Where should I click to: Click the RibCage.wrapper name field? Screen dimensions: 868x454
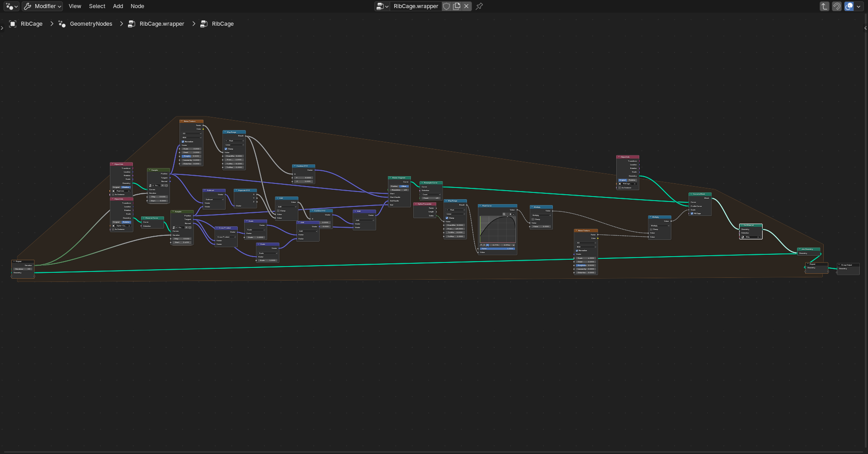415,6
